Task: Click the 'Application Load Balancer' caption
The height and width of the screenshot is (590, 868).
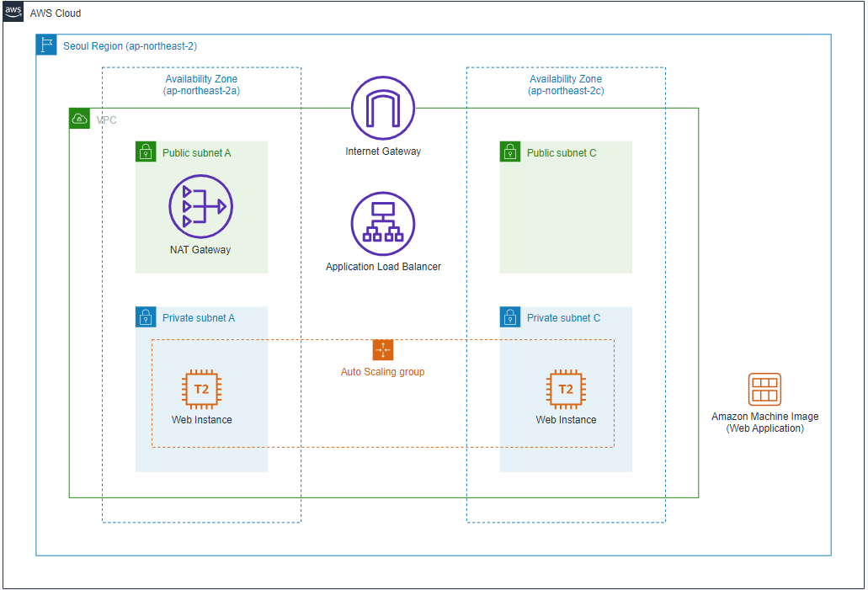Action: point(383,266)
